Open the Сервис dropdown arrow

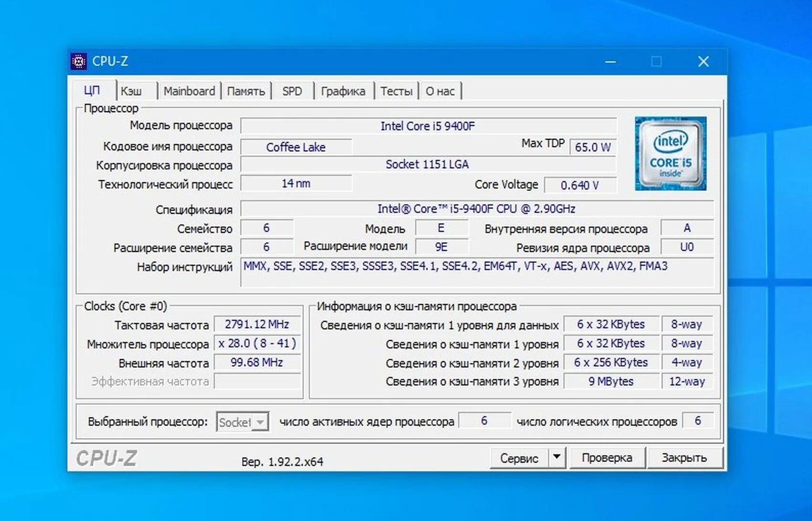click(x=557, y=457)
